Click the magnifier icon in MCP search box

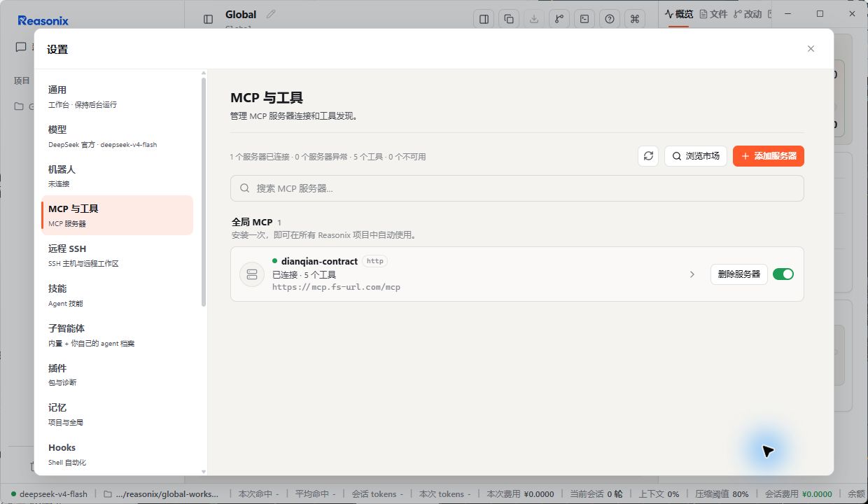coord(245,188)
